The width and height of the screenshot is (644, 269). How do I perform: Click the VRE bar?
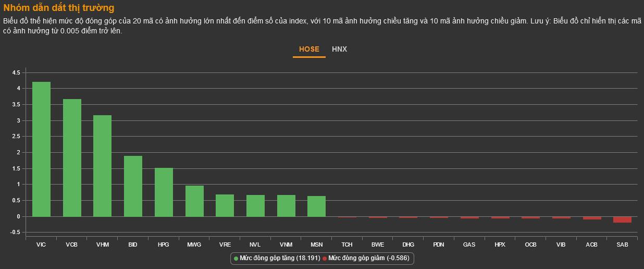225,205
